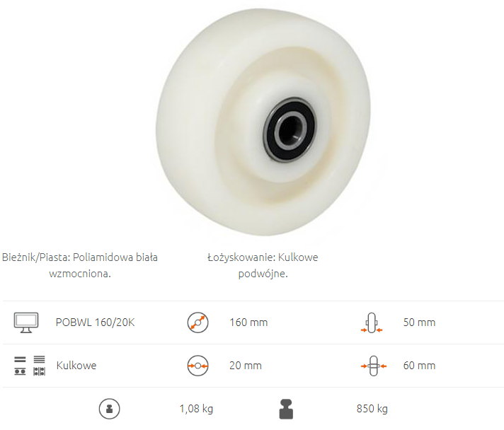This screenshot has height=430, width=504.
Task: Click the circled wheel weight icon
Action: [109, 409]
